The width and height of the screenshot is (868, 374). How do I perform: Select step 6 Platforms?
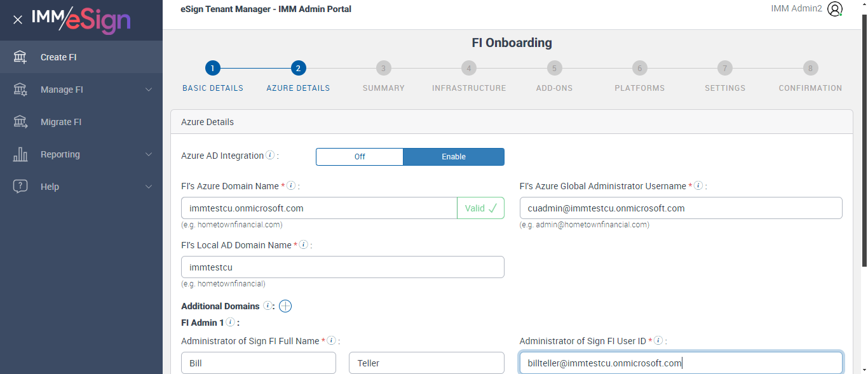[x=640, y=68]
